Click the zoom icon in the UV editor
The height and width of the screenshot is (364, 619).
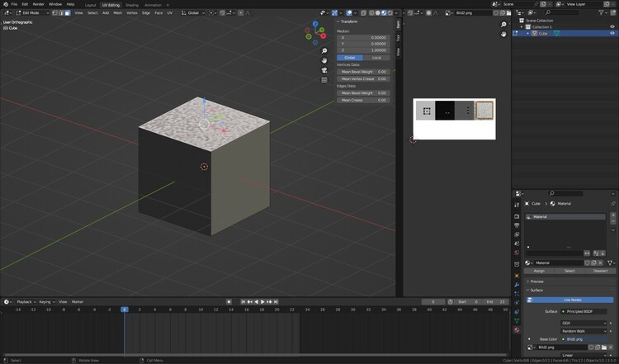tap(503, 25)
